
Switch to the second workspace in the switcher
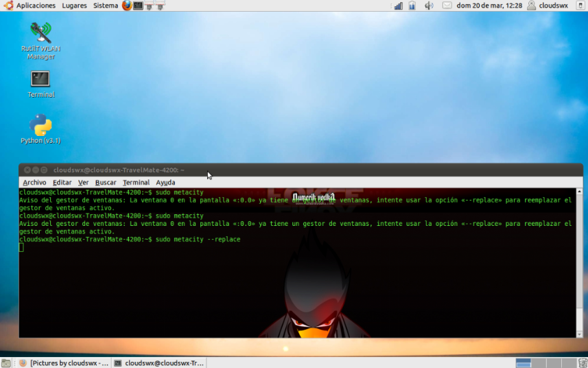click(539, 363)
